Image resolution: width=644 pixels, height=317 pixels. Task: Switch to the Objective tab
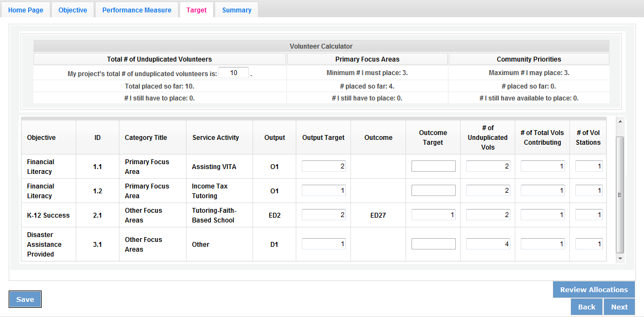click(72, 10)
